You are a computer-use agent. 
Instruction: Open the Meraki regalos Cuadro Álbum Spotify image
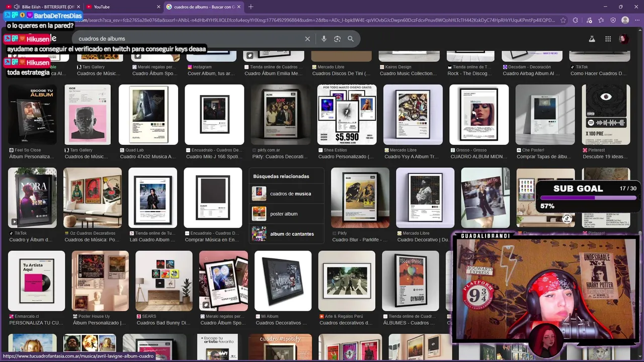tap(223, 281)
